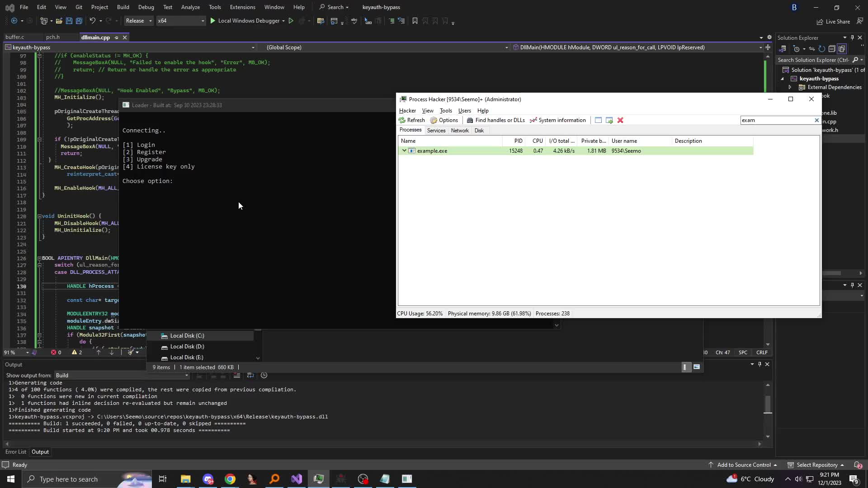
Task: Switch to the Services tab in Process Hacker
Action: (x=436, y=131)
